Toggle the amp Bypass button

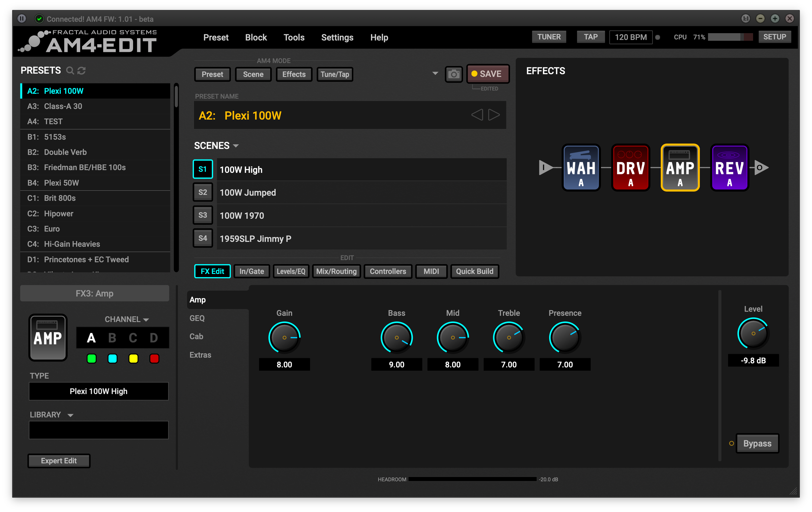coord(757,444)
